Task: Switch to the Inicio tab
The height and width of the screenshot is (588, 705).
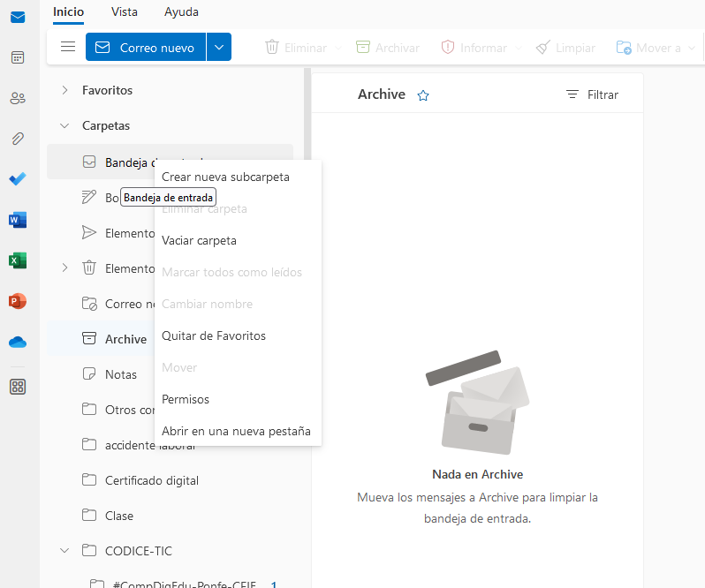Action: click(68, 11)
